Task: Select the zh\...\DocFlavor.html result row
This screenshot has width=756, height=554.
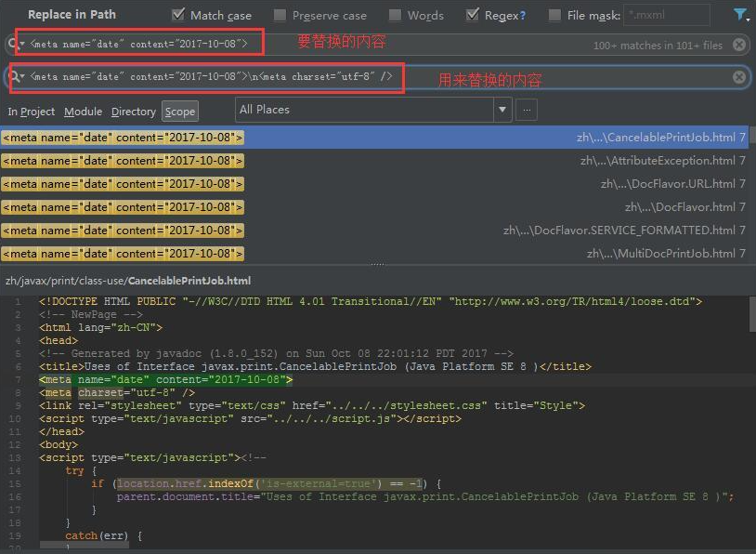Action: (374, 207)
